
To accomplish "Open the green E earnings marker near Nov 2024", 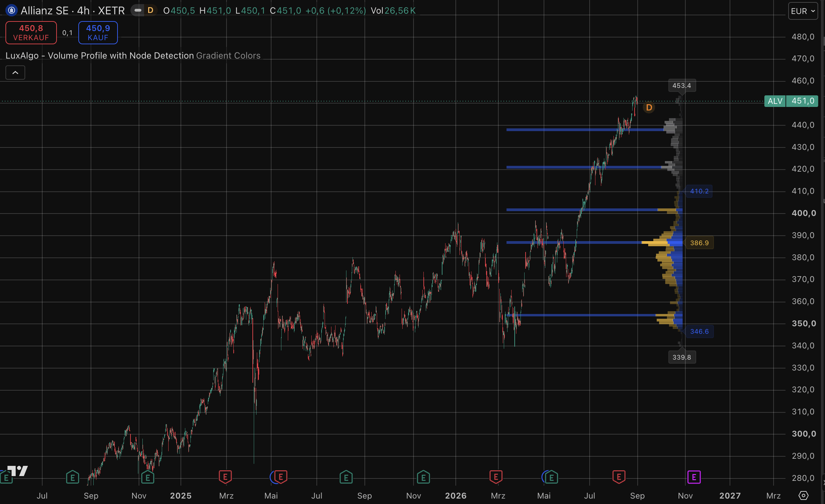I will pos(148,477).
